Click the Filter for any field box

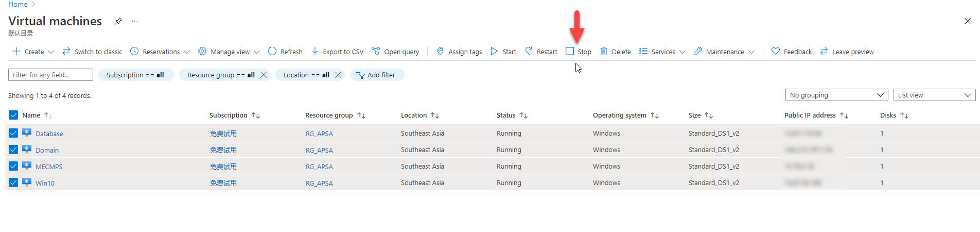[50, 75]
